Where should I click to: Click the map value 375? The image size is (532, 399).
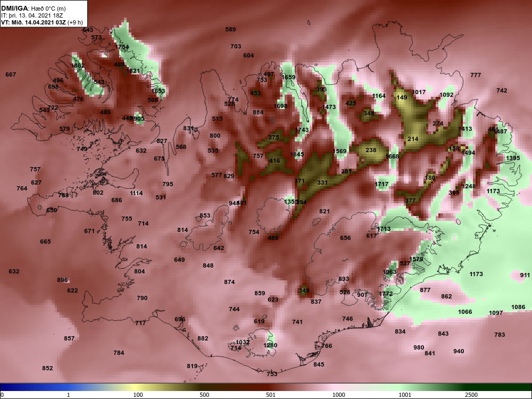click(x=273, y=137)
